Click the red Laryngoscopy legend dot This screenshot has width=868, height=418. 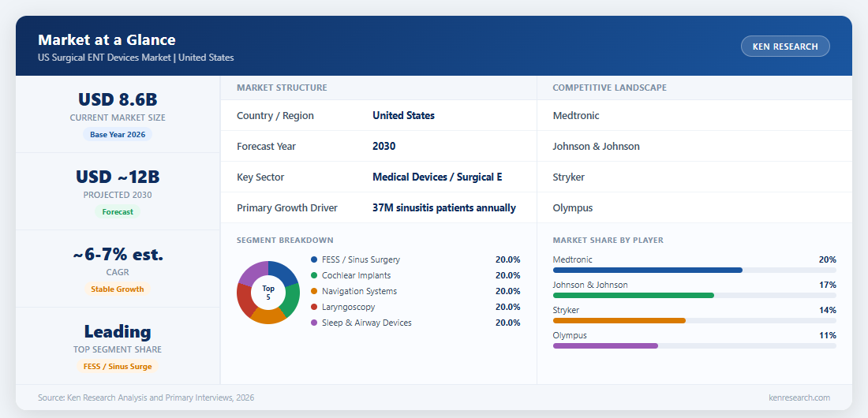pyautogui.click(x=314, y=307)
